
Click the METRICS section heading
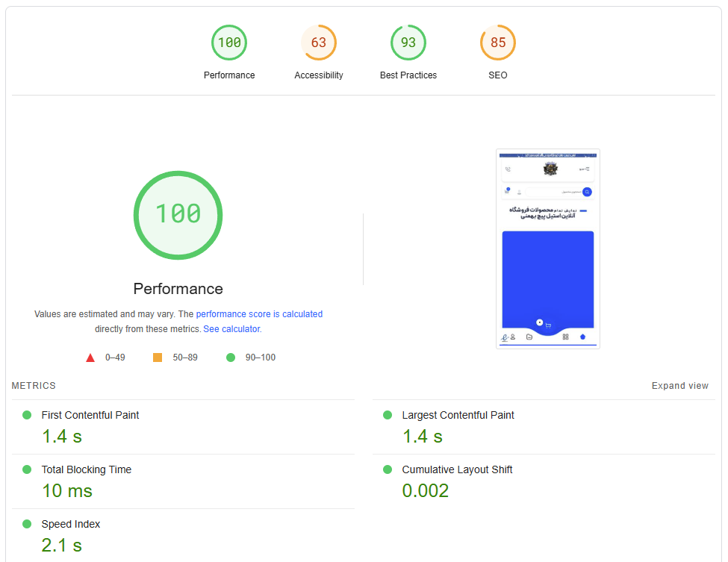(34, 386)
